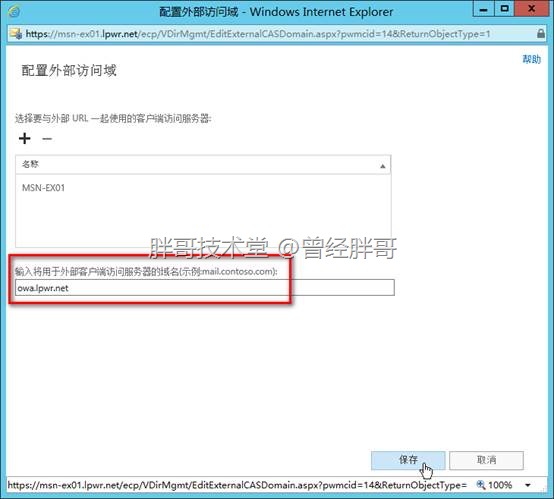Click the zoom magnifier icon in status bar
This screenshot has height=499, width=554.
(481, 485)
